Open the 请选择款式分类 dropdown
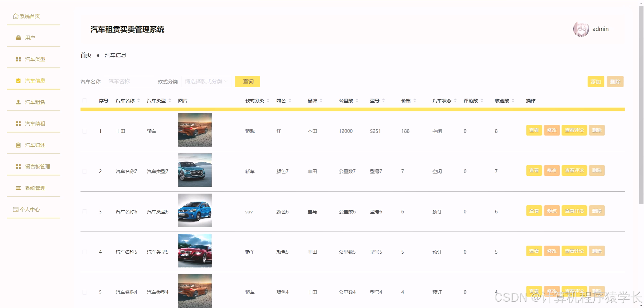The image size is (644, 308). (206, 81)
